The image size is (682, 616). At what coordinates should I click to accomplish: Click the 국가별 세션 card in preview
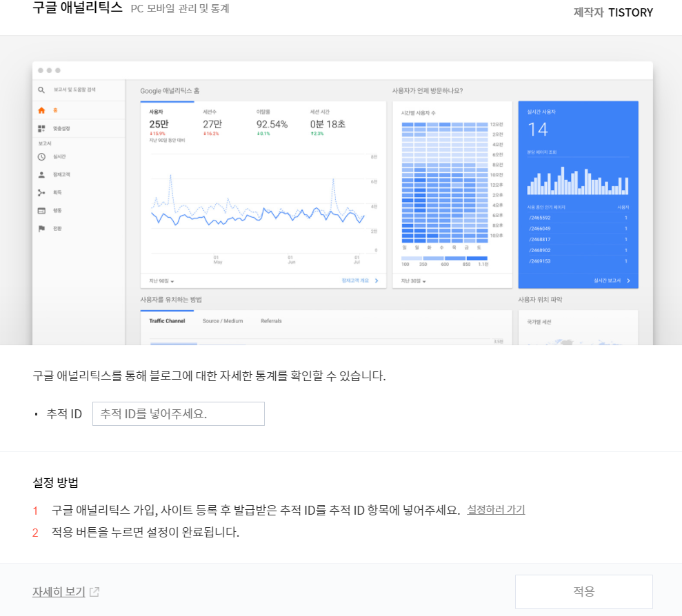[x=578, y=327]
